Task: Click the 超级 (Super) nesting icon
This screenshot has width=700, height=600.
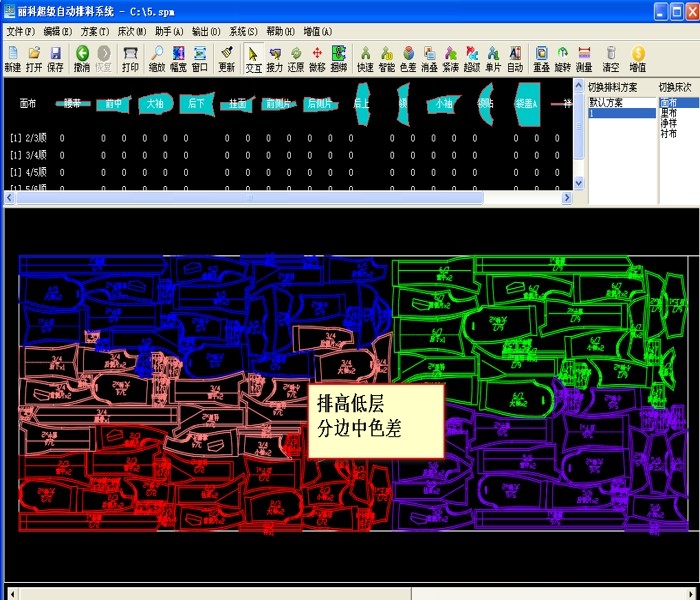Action: coord(472,58)
